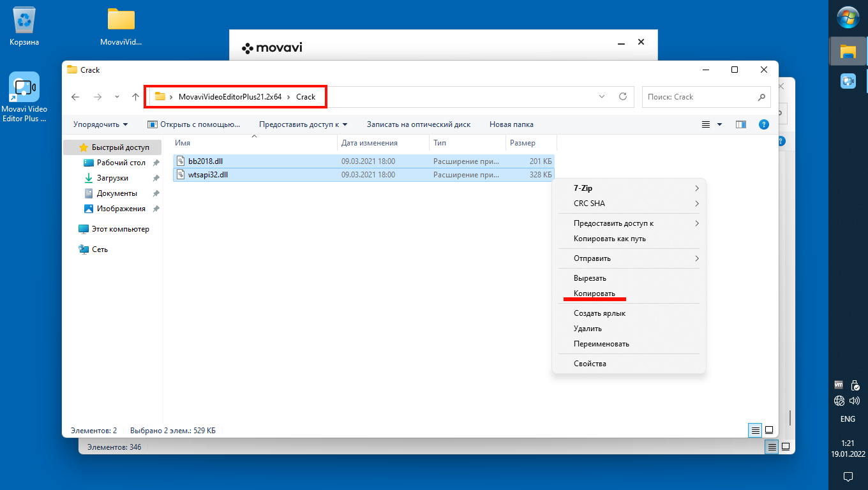Choose Копировать in the context menu
Viewport: 868px width, 490px height.
[594, 293]
